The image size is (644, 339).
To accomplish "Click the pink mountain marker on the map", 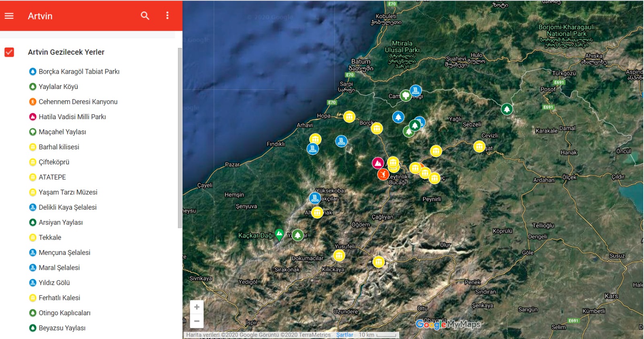I will (378, 163).
